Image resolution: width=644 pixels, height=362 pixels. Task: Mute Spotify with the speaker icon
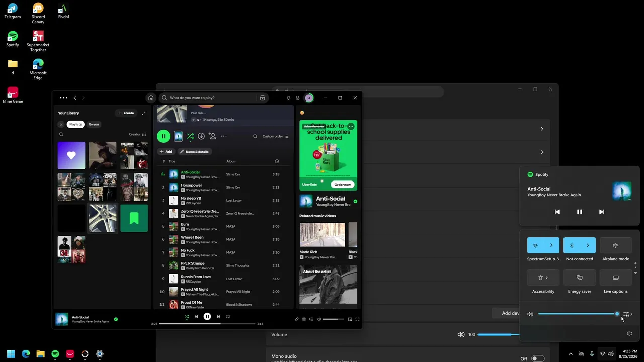pos(319,319)
